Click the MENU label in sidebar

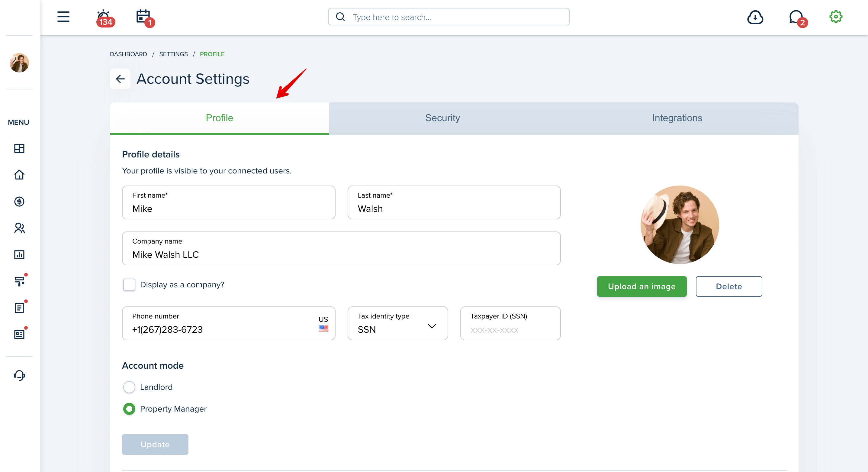point(18,122)
